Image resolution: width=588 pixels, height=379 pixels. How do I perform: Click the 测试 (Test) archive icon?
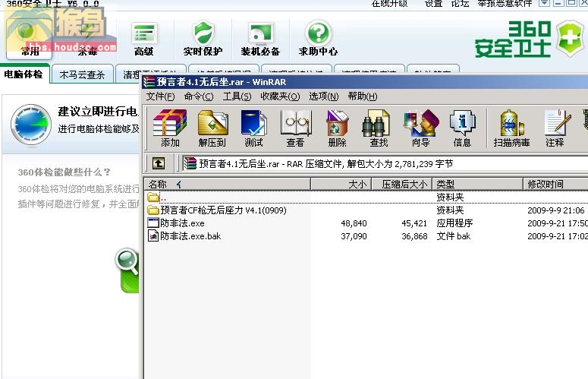click(253, 123)
